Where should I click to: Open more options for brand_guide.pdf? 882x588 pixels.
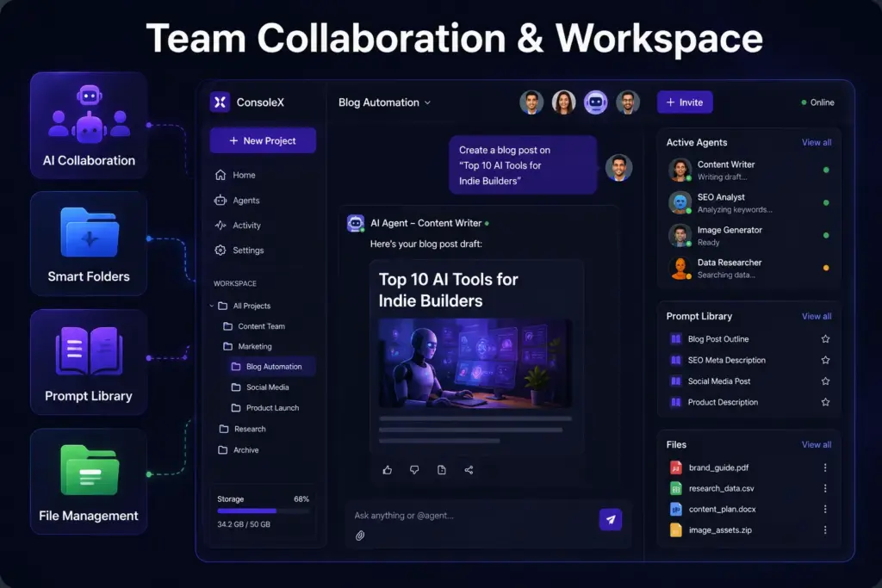coord(825,467)
